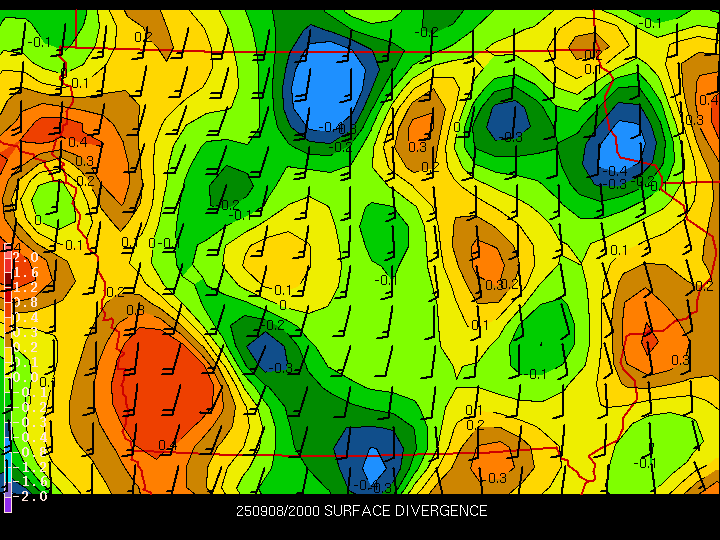Click the -0.1 label in the top-right corner

point(650,23)
